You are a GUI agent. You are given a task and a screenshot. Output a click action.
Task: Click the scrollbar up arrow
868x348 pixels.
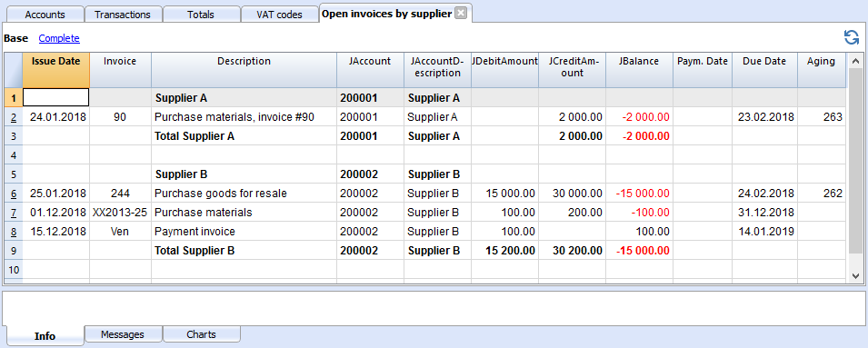click(854, 61)
